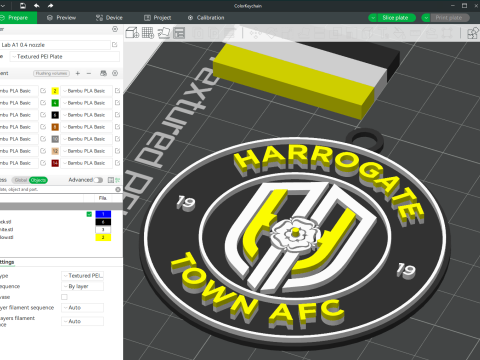
Task: Select the plate settings tab
Action: 7,262
